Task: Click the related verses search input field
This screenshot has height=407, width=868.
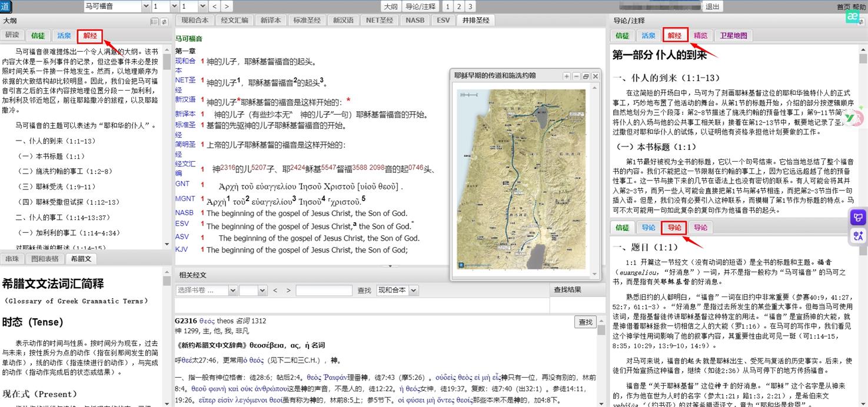Action: click(323, 291)
